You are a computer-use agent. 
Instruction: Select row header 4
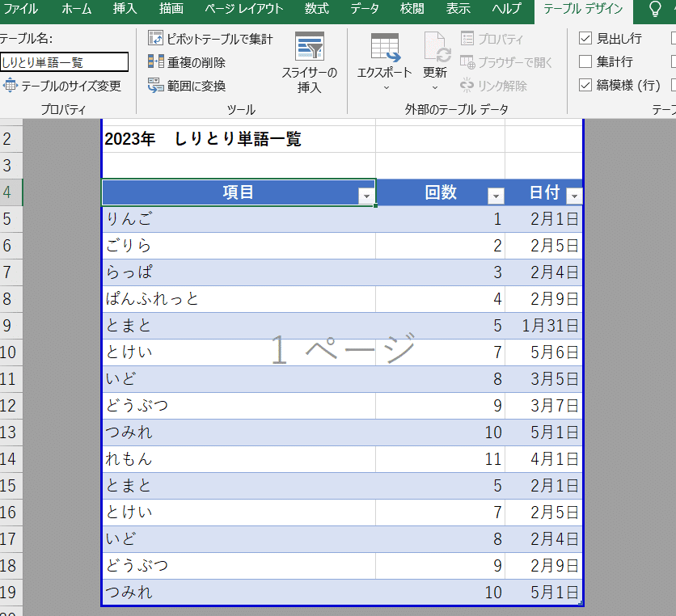(11, 192)
